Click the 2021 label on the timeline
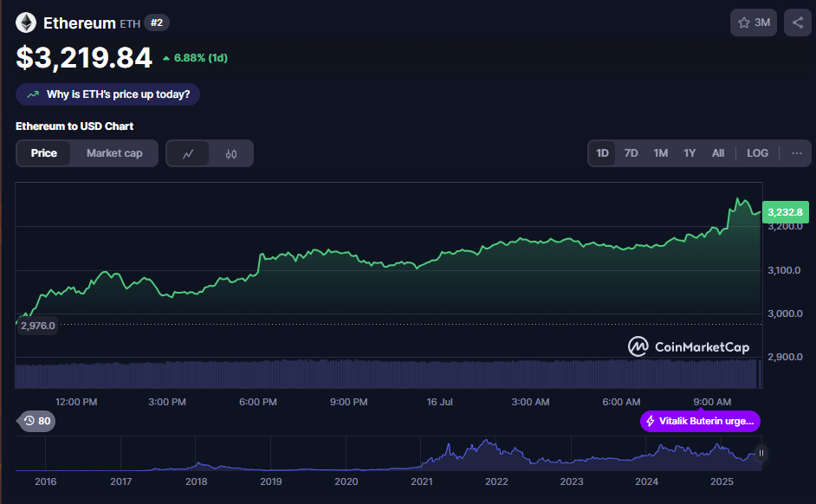 click(422, 481)
